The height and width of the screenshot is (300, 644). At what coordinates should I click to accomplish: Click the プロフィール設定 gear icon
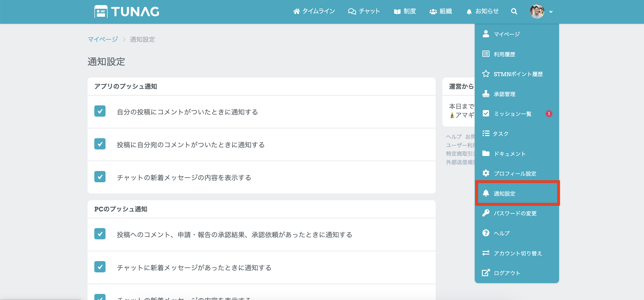point(486,173)
